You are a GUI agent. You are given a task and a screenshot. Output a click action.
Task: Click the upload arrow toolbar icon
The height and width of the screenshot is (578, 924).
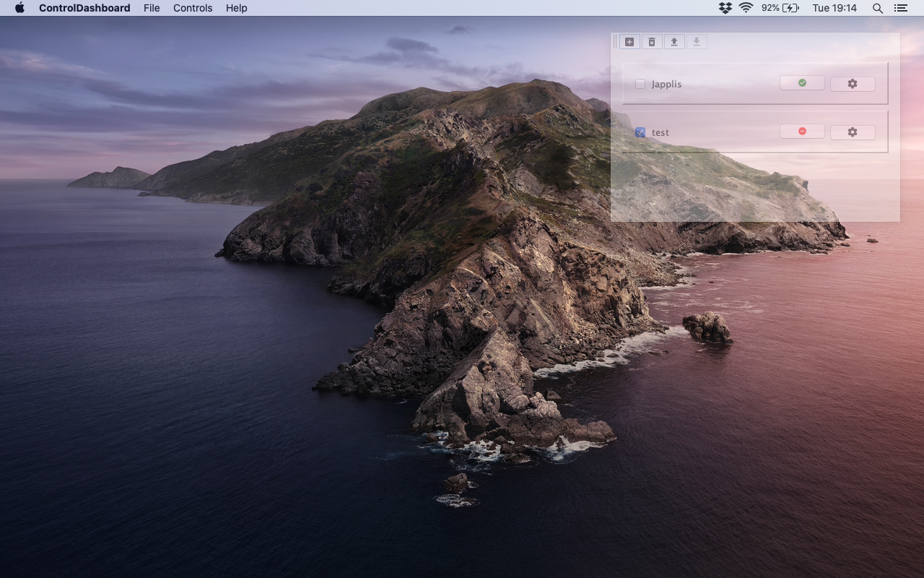pyautogui.click(x=674, y=42)
